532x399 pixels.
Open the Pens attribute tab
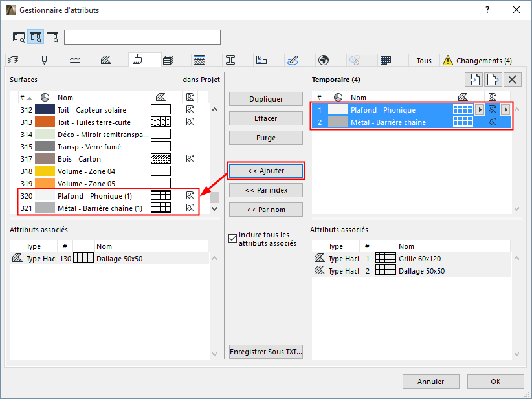coord(44,60)
